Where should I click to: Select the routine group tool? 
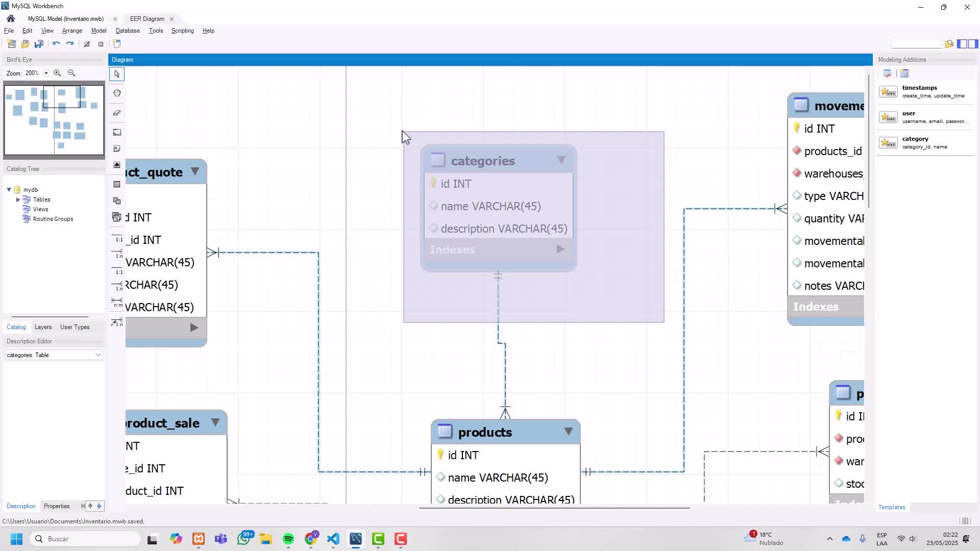117,217
